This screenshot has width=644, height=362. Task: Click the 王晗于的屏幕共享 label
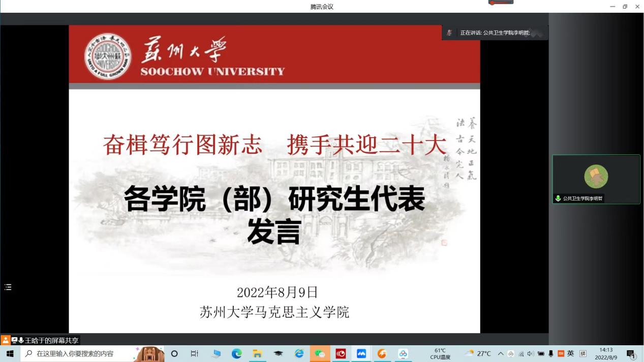[52, 340]
